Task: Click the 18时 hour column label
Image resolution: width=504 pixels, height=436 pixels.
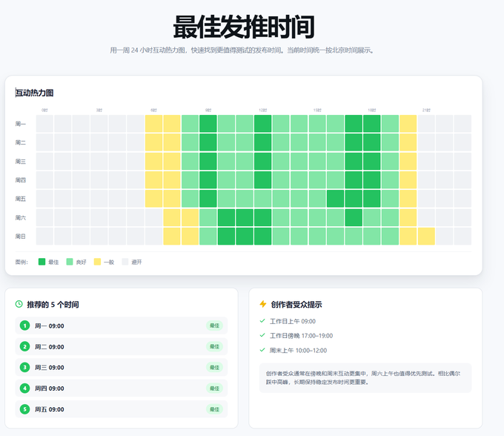Action: tap(371, 110)
